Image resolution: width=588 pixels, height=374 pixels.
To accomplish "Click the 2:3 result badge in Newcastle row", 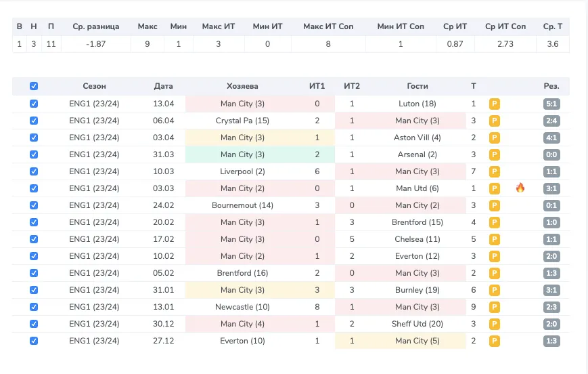I will 551,307.
